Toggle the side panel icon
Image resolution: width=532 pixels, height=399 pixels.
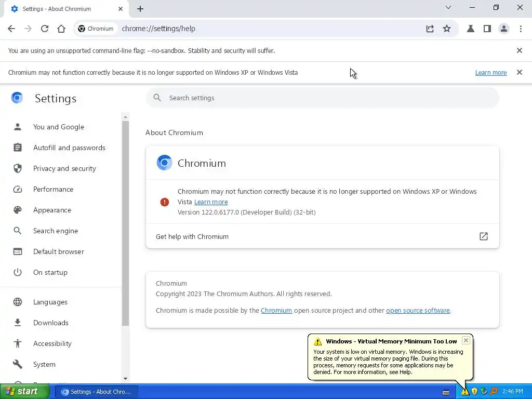click(487, 29)
